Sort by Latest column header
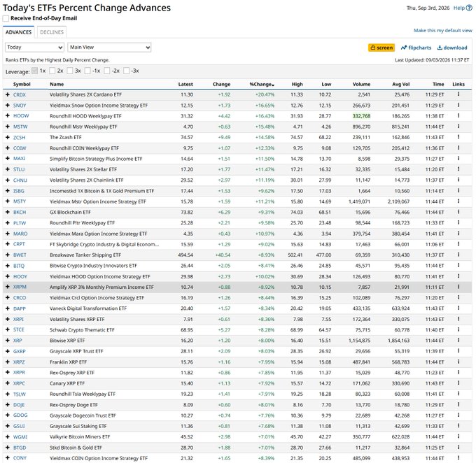The image size is (476, 463). [185, 85]
